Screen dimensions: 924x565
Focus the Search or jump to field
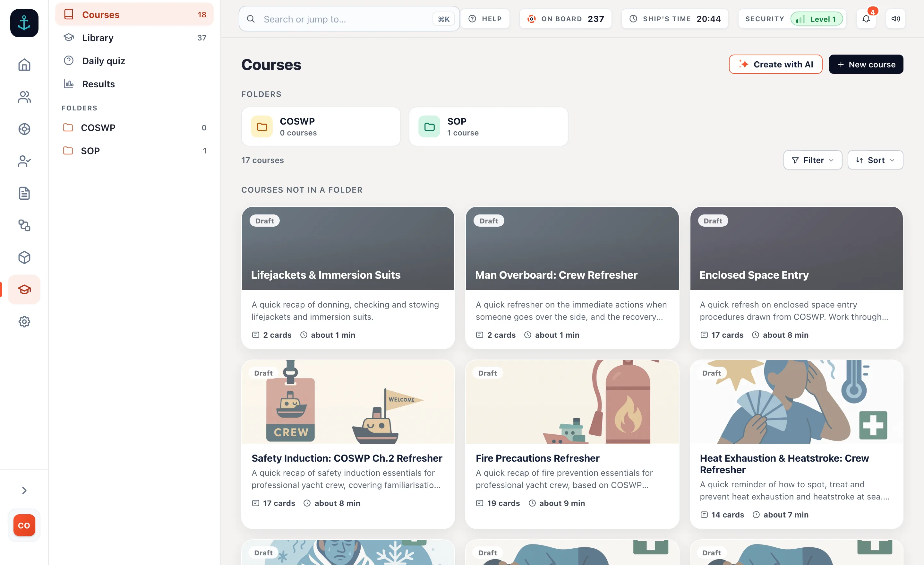pyautogui.click(x=349, y=19)
